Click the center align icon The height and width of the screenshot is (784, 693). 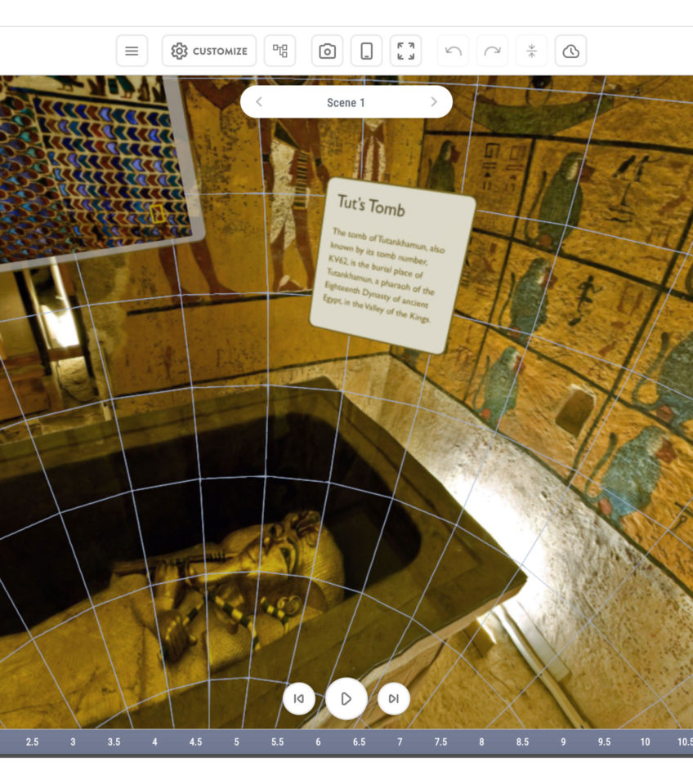(x=531, y=51)
